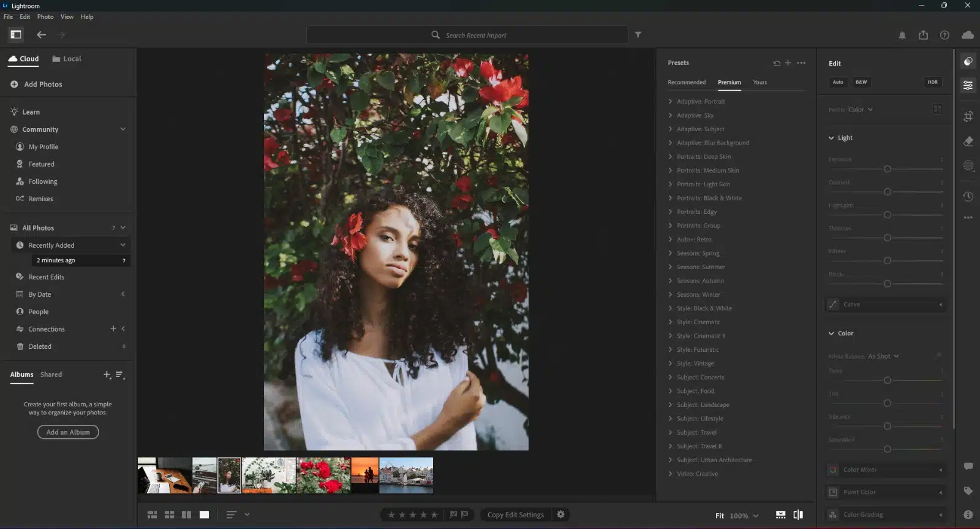Viewport: 980px width, 529px height.
Task: Add a connection with plus icon
Action: 113,329
